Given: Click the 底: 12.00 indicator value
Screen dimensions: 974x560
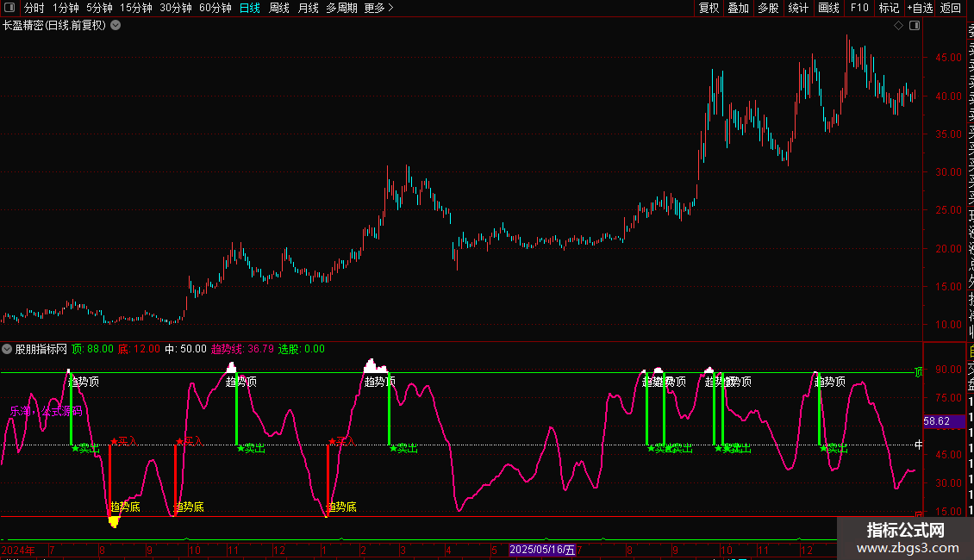Looking at the screenshot, I should tap(139, 349).
